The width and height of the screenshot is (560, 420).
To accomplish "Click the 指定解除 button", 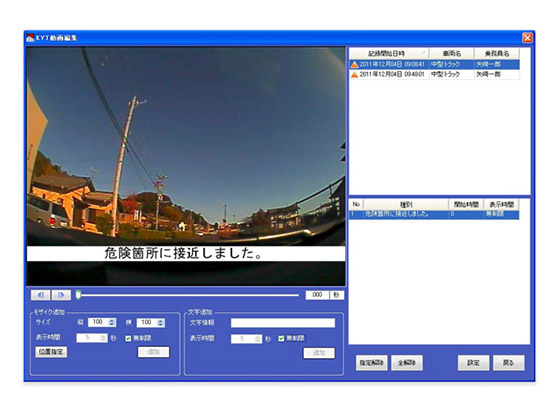I will [371, 363].
